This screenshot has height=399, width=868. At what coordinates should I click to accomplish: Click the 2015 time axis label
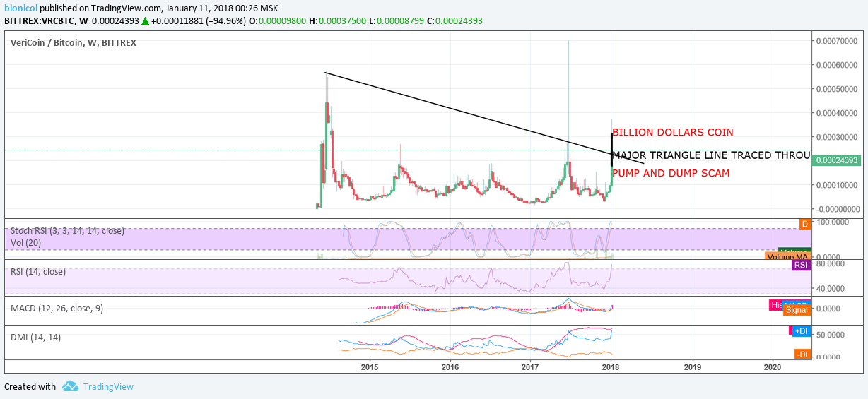click(x=370, y=367)
